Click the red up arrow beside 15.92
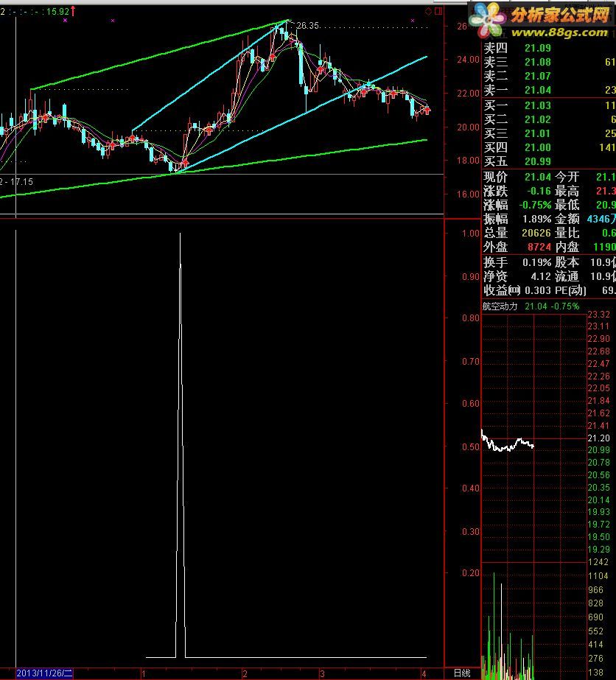The width and height of the screenshot is (616, 680). [x=73, y=11]
